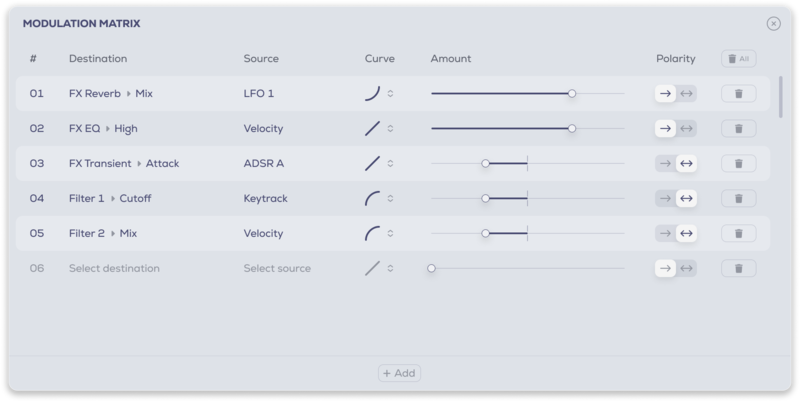Click the FX Transient Attack destination
The height and width of the screenshot is (402, 800).
(x=124, y=164)
